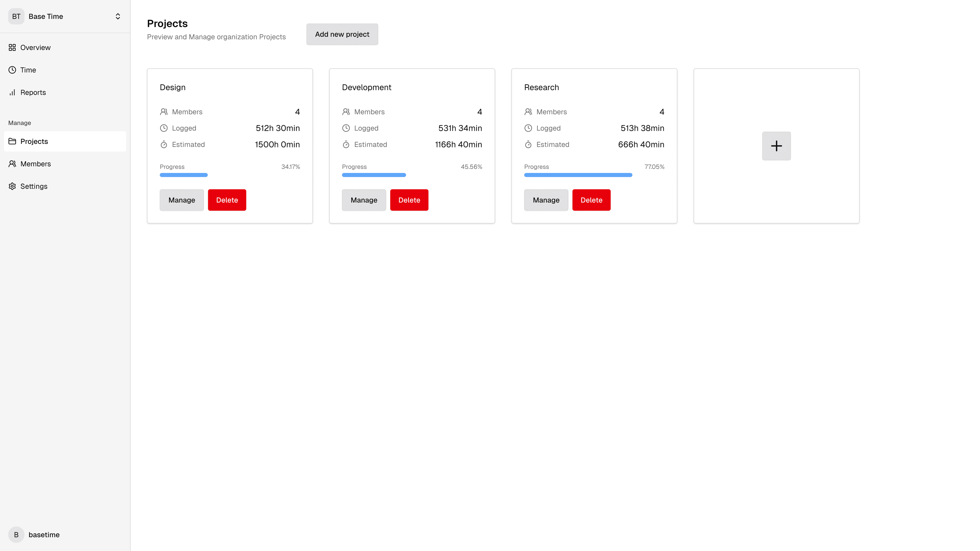
Task: Click the Research progress bar
Action: (x=578, y=175)
